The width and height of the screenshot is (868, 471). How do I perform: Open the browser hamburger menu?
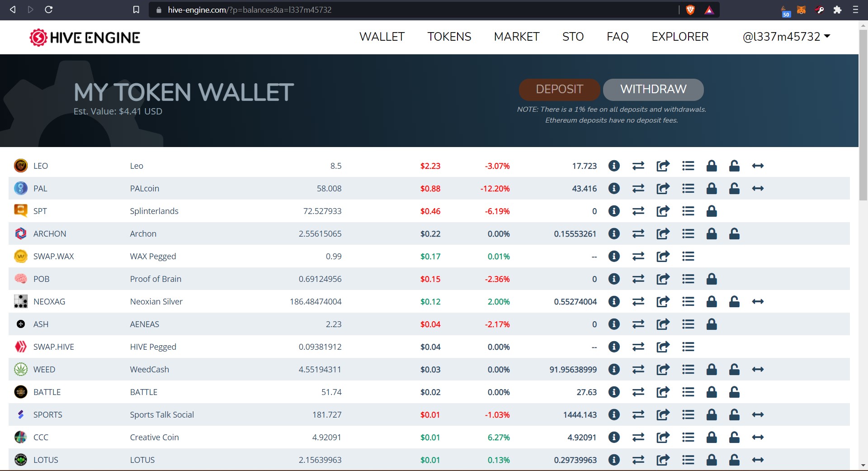(x=855, y=10)
